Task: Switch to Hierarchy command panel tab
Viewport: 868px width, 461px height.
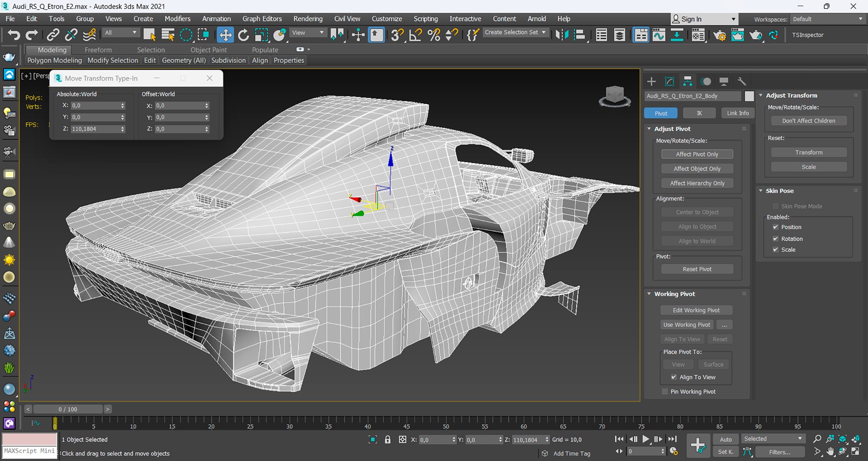Action: (x=687, y=81)
